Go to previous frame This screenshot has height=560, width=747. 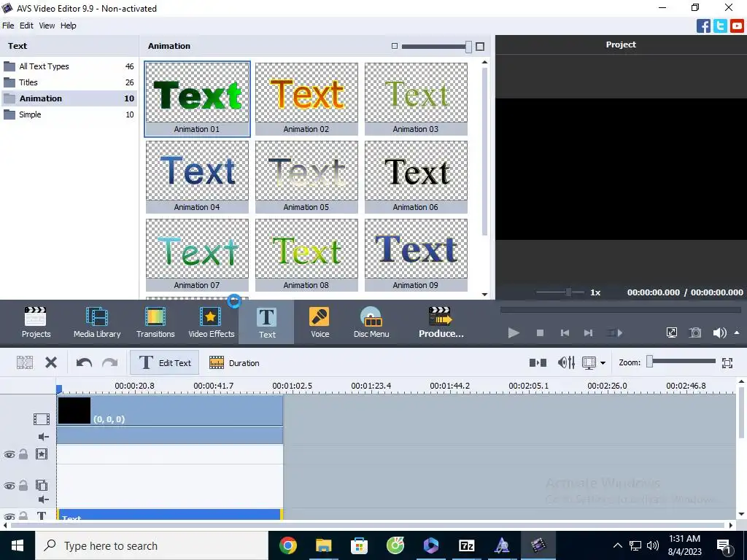pyautogui.click(x=565, y=332)
